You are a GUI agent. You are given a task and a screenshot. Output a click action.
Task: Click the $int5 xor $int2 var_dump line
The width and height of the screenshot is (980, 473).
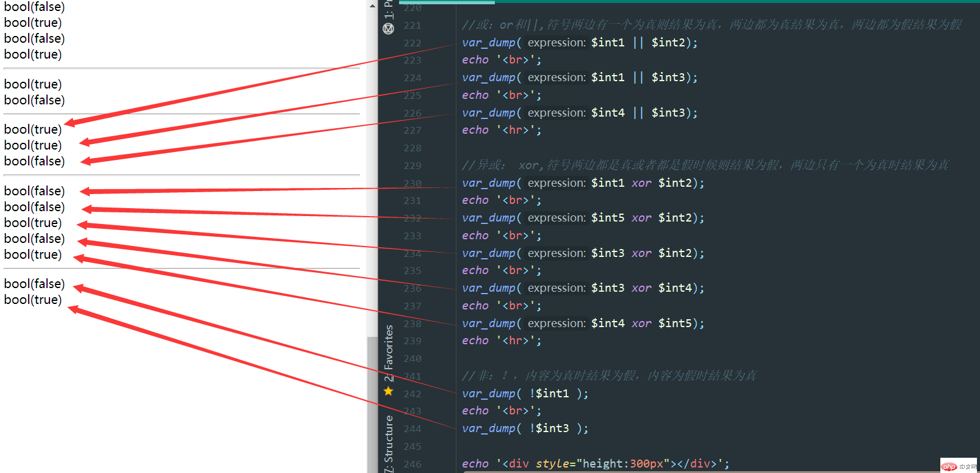(x=583, y=217)
